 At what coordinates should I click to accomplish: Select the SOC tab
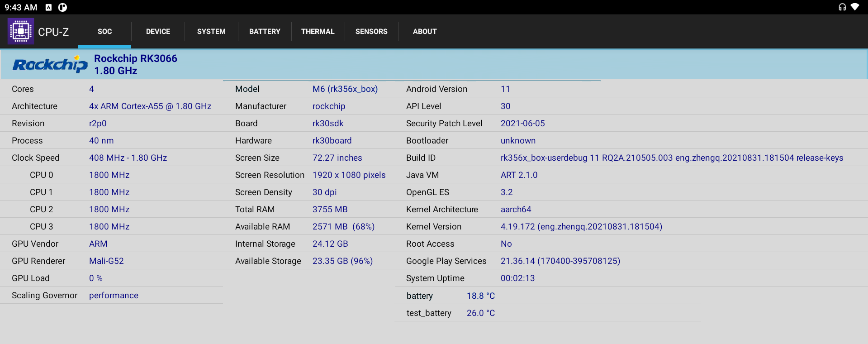[x=104, y=32]
